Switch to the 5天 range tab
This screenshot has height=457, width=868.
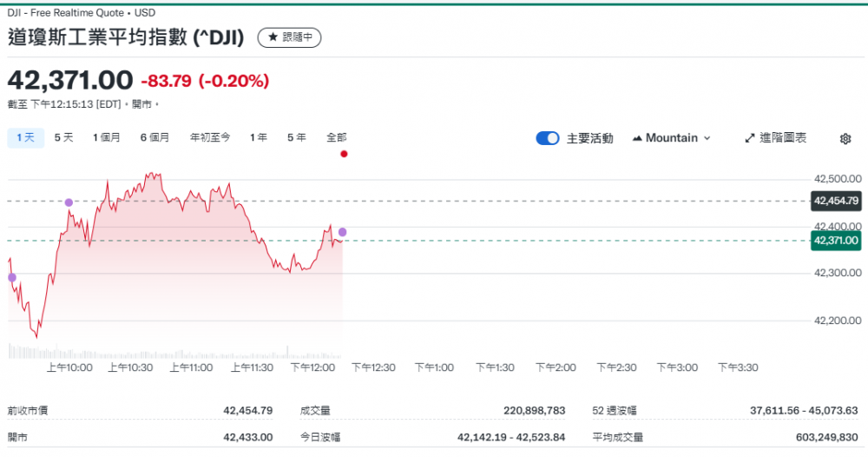(63, 137)
